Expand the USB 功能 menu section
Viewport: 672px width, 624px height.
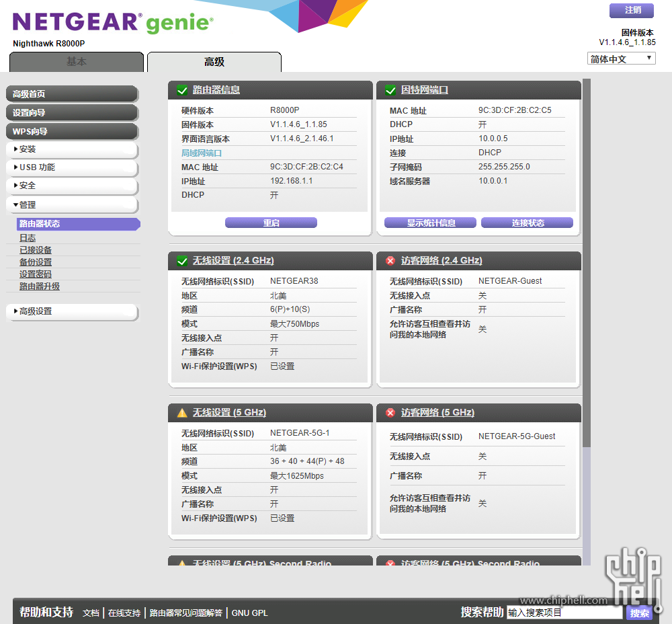tap(72, 167)
